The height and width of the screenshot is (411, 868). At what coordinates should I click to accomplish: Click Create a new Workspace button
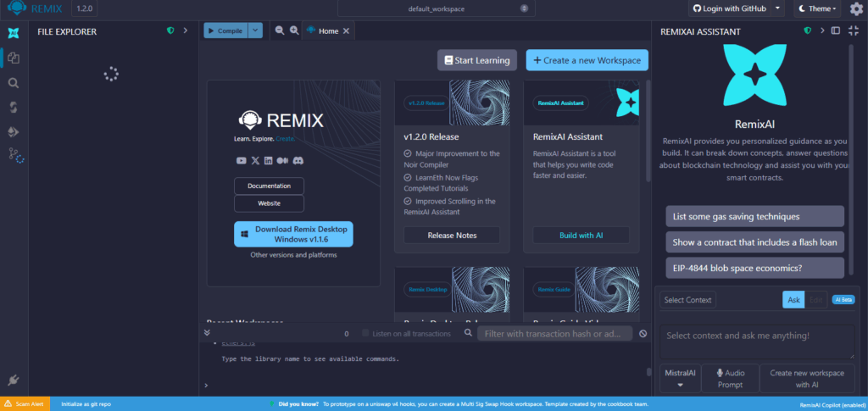coord(587,60)
